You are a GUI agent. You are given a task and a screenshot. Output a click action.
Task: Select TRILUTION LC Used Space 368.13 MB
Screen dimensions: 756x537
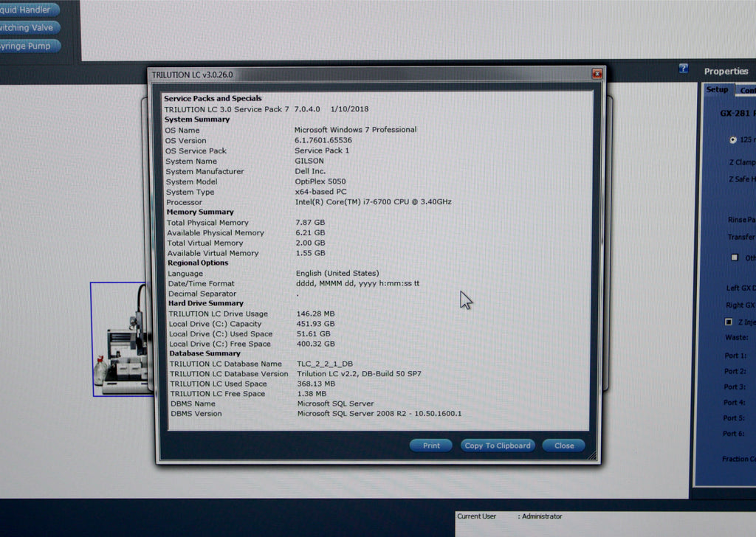coord(316,384)
